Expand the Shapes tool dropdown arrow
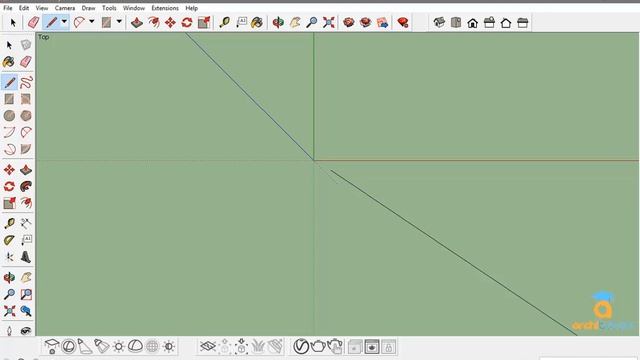 (119, 22)
